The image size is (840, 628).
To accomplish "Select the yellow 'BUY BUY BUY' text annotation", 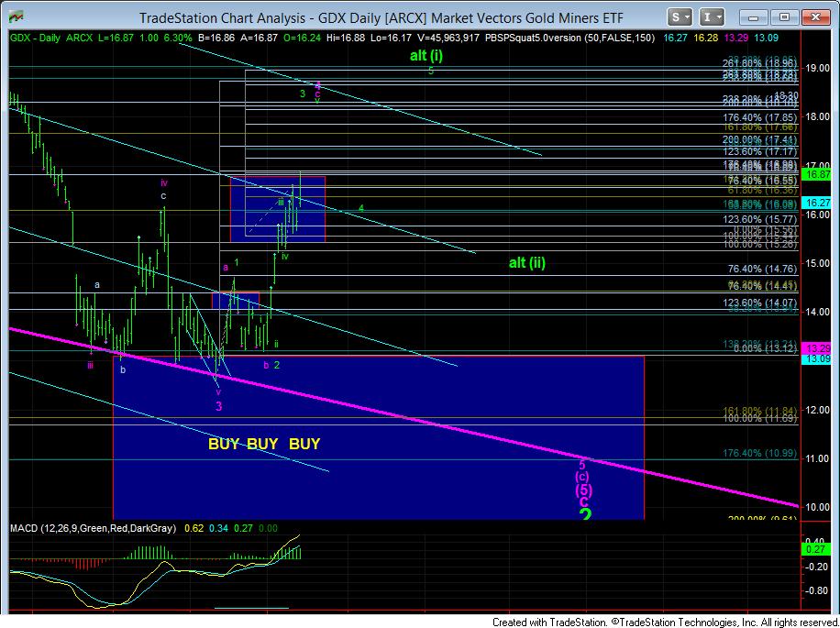I will 264,444.
